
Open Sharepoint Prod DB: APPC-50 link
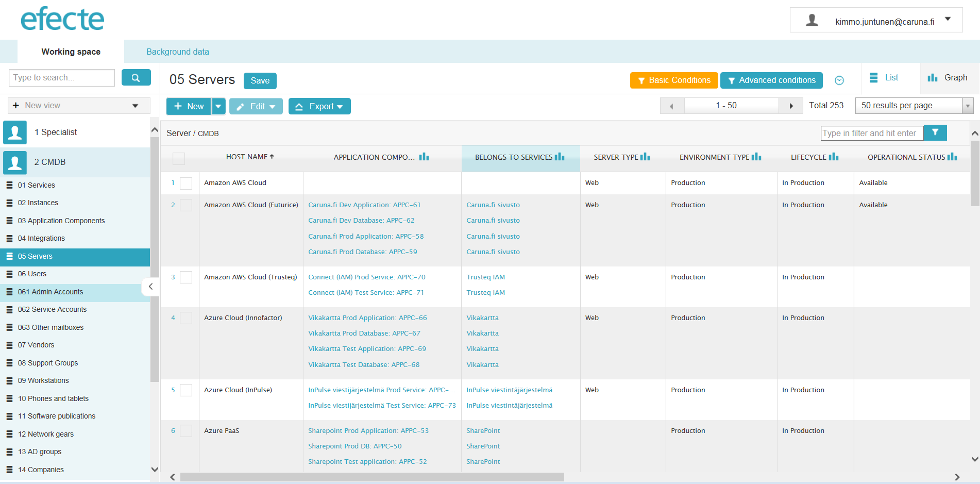pos(355,446)
